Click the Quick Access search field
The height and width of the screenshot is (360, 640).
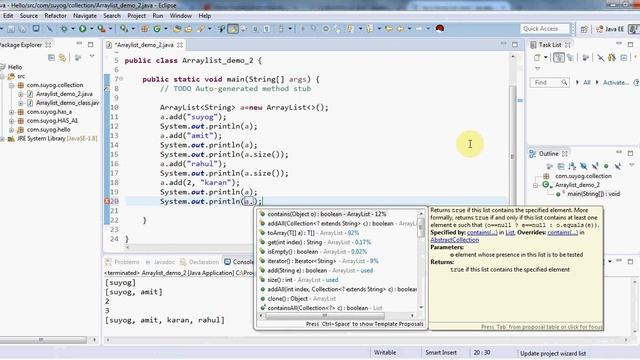pyautogui.click(x=544, y=29)
